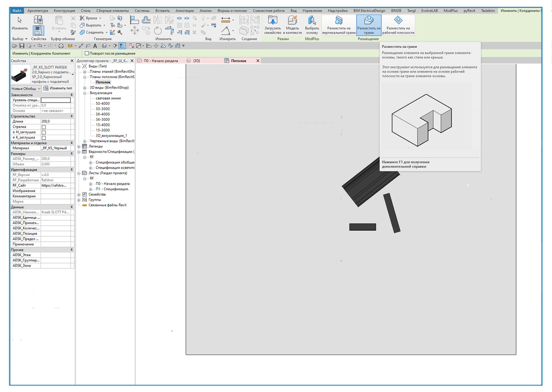Image resolution: width=552 pixels, height=392 pixels.
Task: Click the Уровень спецификации input field
Action: pyautogui.click(x=56, y=100)
